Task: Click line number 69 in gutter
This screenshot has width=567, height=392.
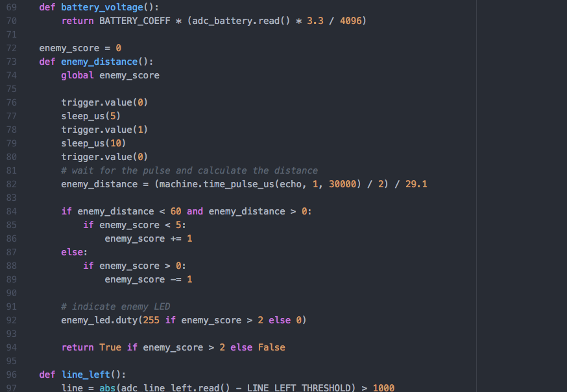Action: 12,7
